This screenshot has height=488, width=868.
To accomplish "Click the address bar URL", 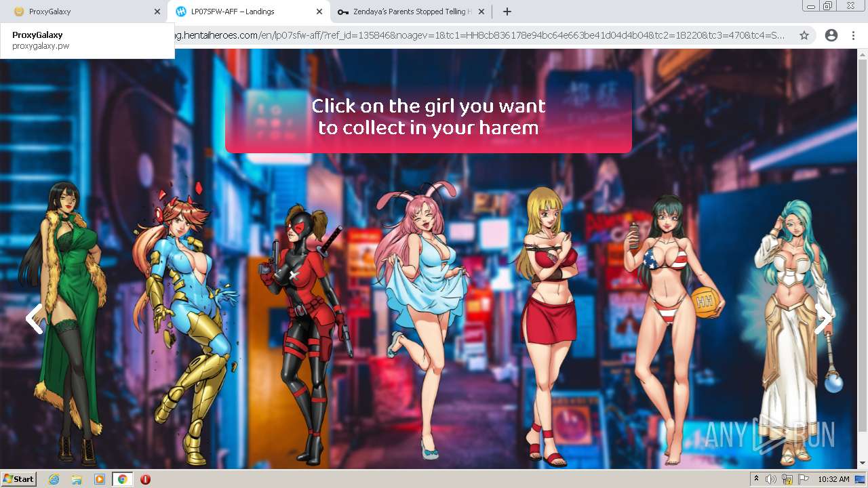I will point(479,35).
